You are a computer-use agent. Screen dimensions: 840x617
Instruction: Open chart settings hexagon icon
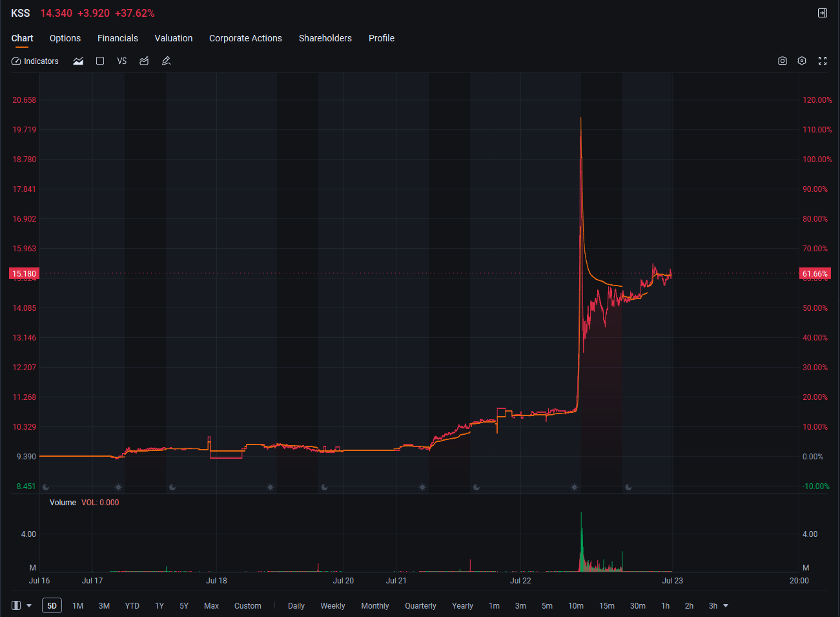pyautogui.click(x=802, y=61)
